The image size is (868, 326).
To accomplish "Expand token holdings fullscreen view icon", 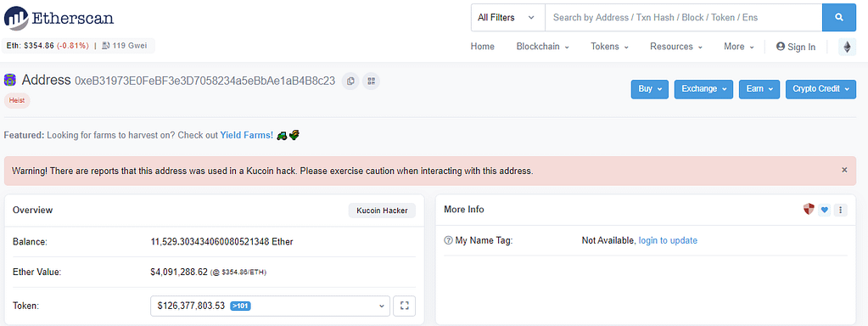I will 404,306.
